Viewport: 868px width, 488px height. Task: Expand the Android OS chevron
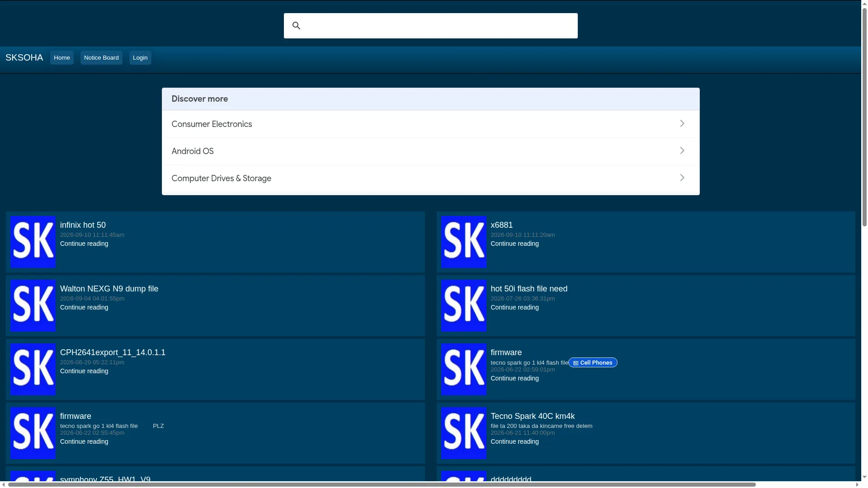point(682,150)
